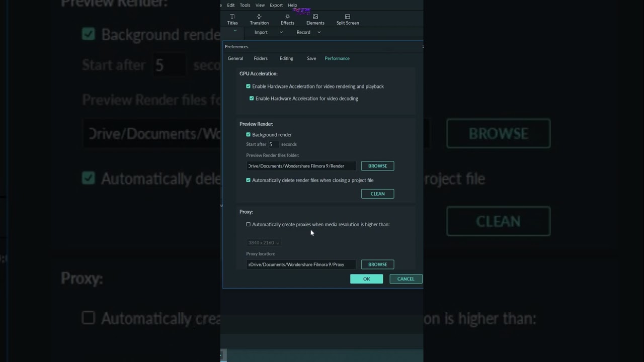
Task: Cancel the Preferences dialog
Action: tap(406, 279)
